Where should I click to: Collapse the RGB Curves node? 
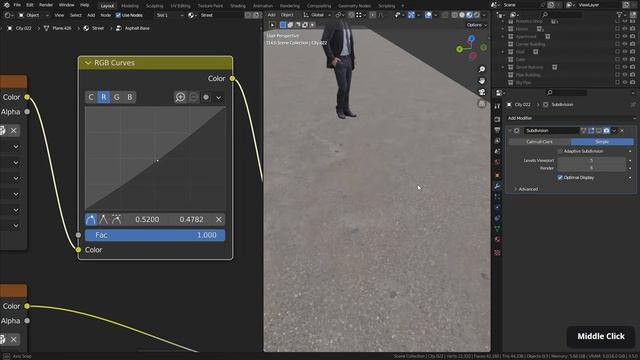click(x=88, y=63)
